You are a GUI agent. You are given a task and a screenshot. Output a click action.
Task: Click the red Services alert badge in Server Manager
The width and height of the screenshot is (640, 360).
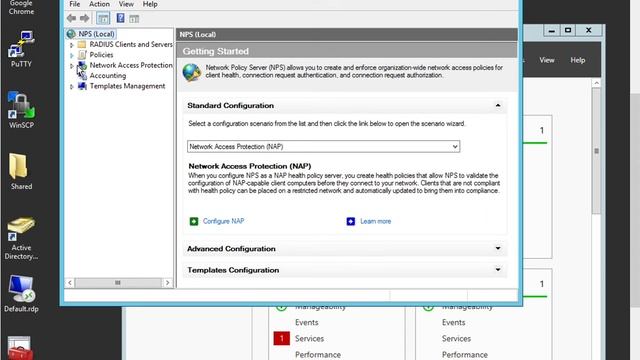point(281,338)
